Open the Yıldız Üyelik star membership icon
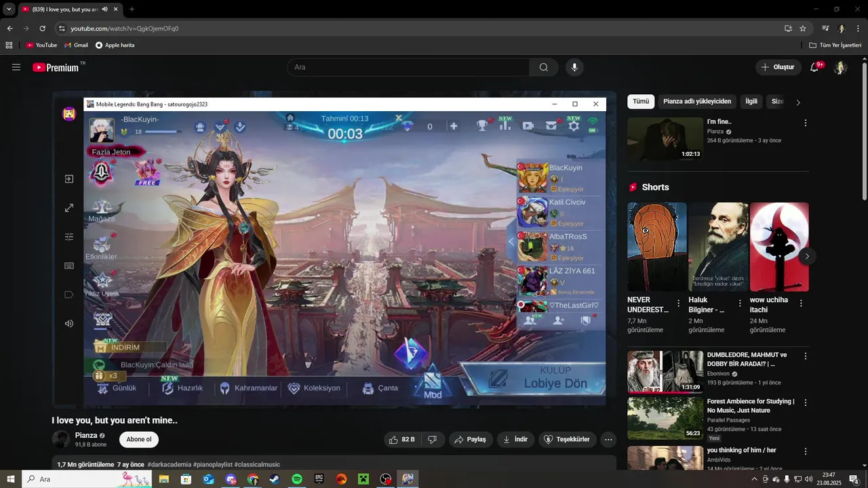The width and height of the screenshot is (868, 488). click(102, 284)
